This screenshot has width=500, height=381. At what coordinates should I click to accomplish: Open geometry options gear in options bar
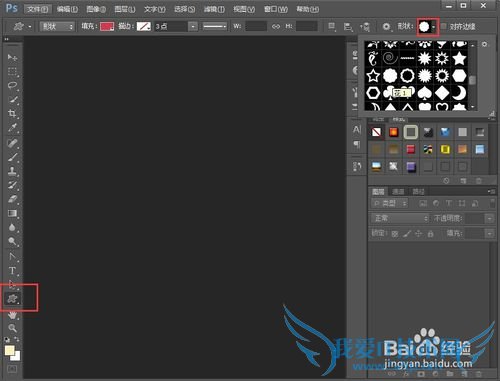[x=386, y=26]
